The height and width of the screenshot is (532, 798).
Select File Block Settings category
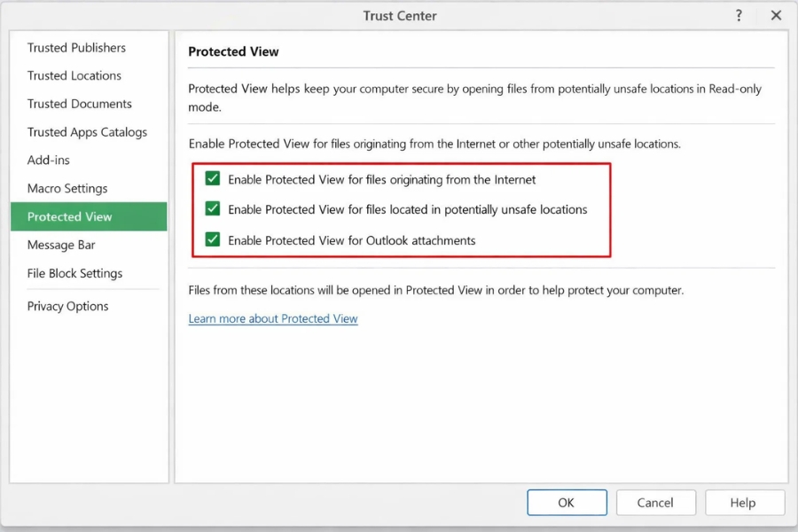coord(74,273)
